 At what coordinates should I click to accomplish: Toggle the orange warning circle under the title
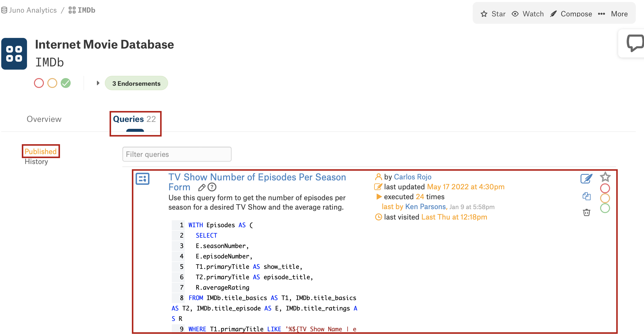52,83
